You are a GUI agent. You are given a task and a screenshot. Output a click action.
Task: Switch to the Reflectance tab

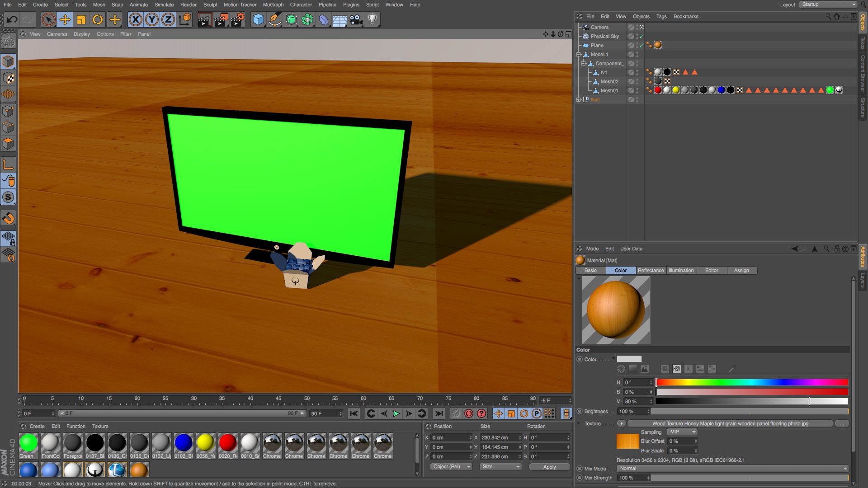coord(651,270)
